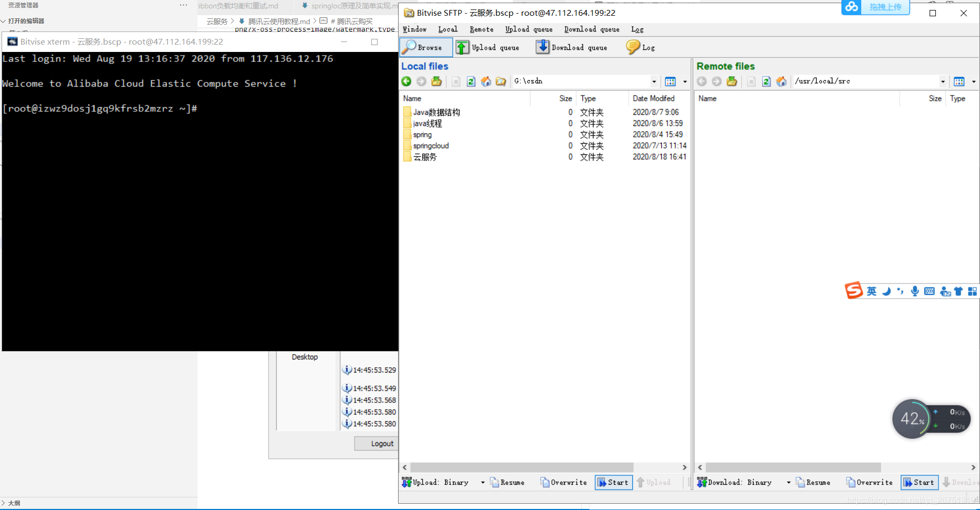Image resolution: width=980 pixels, height=510 pixels.
Task: Open the Window menu
Action: 414,29
